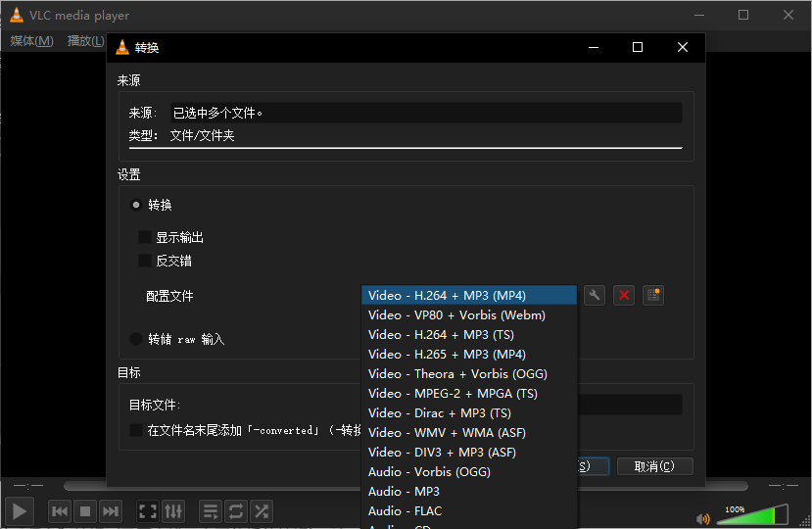
Task: Choose Video - Dirac + MP3 (TS) profile
Action: (468, 413)
